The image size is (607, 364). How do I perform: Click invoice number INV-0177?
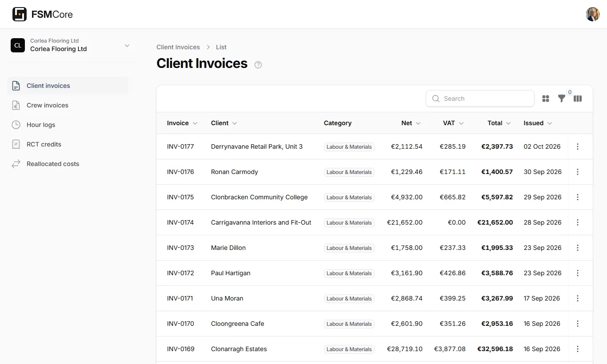pyautogui.click(x=180, y=146)
